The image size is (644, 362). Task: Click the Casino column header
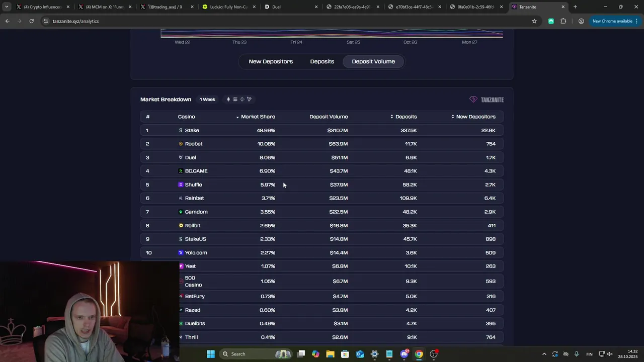(x=186, y=117)
